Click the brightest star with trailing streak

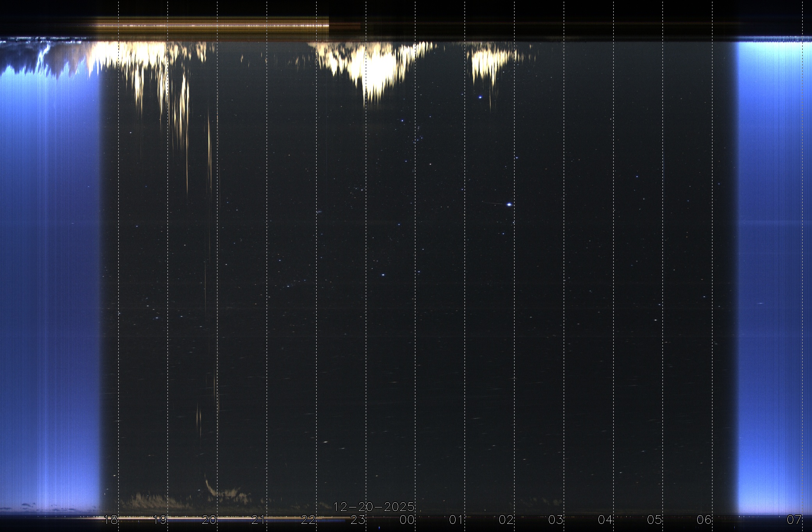(509, 204)
